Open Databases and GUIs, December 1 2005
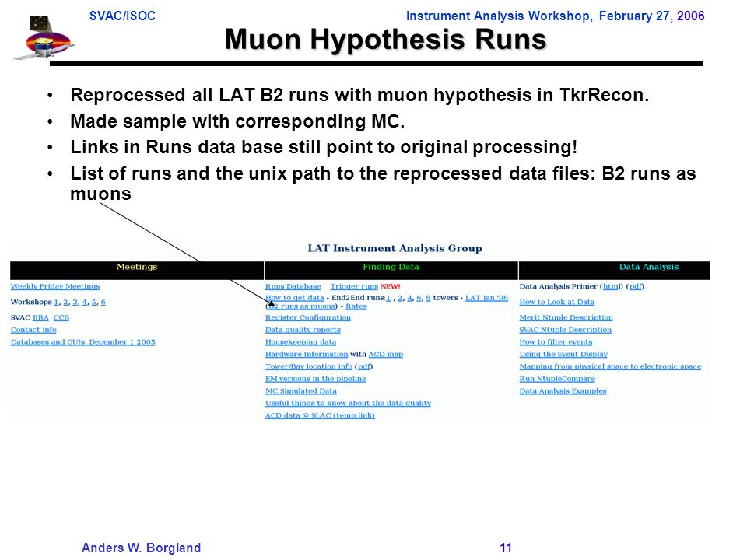747x560 pixels. pyautogui.click(x=83, y=342)
